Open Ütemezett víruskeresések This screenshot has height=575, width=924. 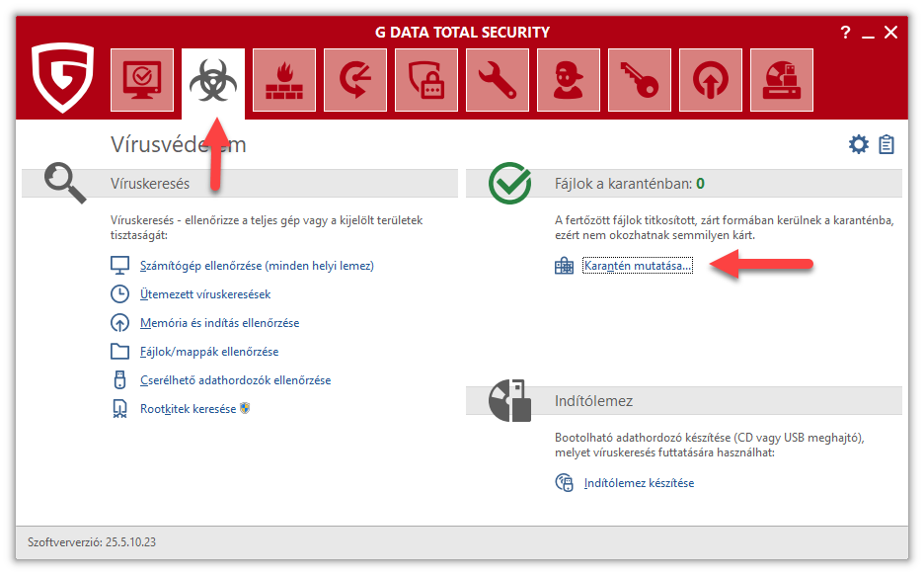pyautogui.click(x=205, y=294)
